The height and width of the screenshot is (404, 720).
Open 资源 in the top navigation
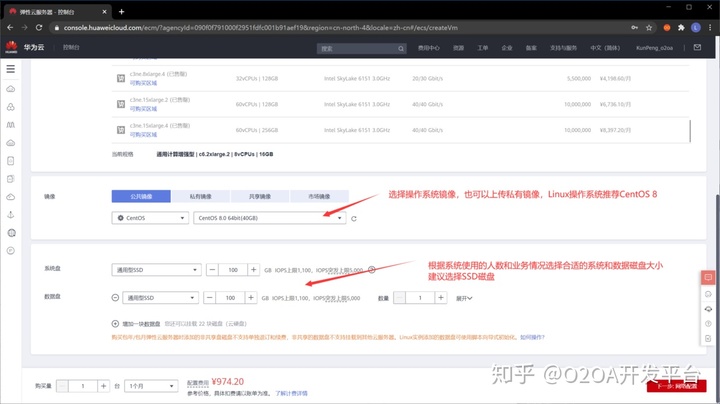point(458,48)
